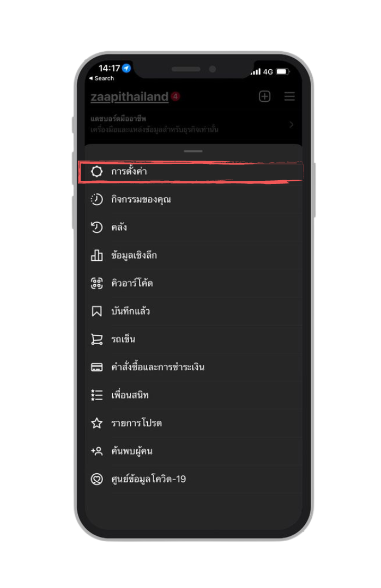Open the คิวอาร์โค้ด QR code icon

pyautogui.click(x=96, y=283)
